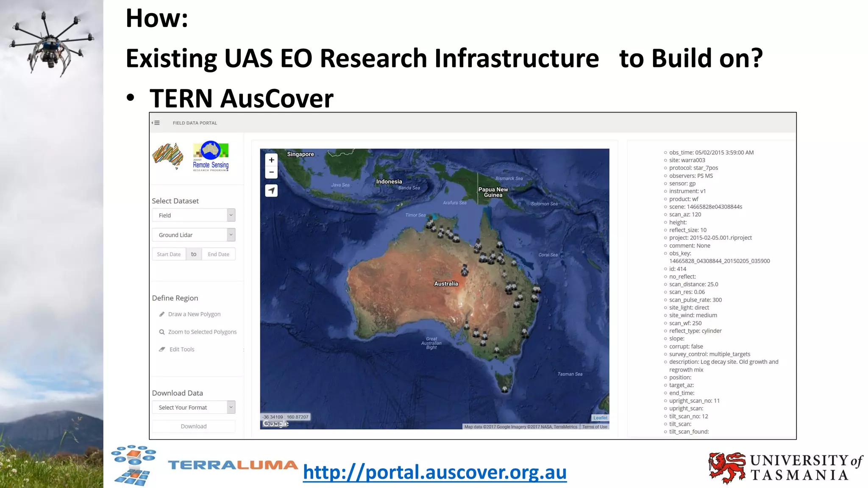Click the Tasmania site marker on map

pyautogui.click(x=505, y=388)
